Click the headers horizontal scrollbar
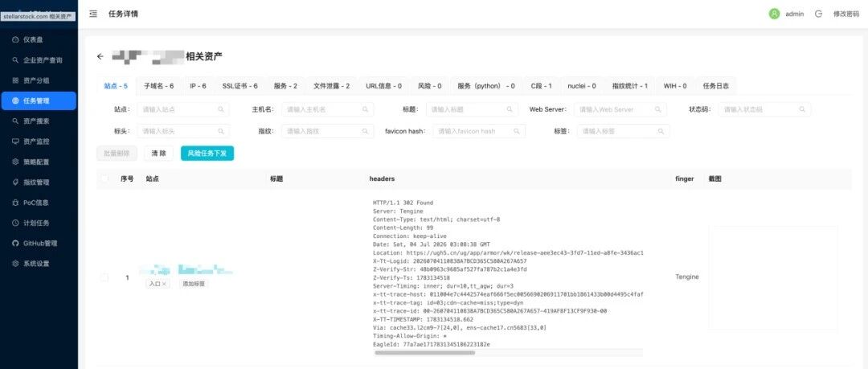Screen dimensions: 868x369 [425, 352]
